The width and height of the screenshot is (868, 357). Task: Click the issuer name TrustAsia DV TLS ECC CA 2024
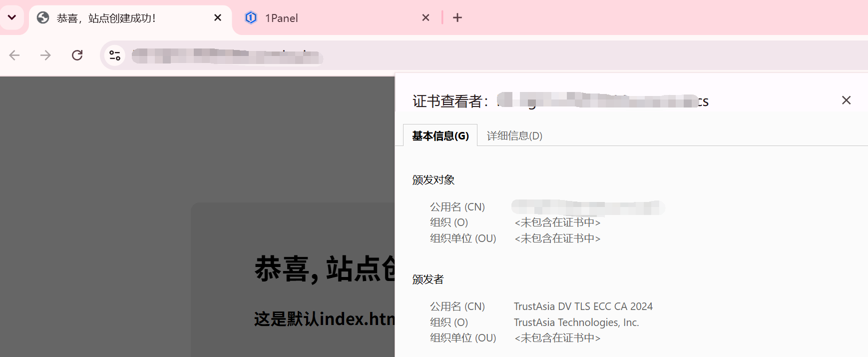[x=583, y=306]
